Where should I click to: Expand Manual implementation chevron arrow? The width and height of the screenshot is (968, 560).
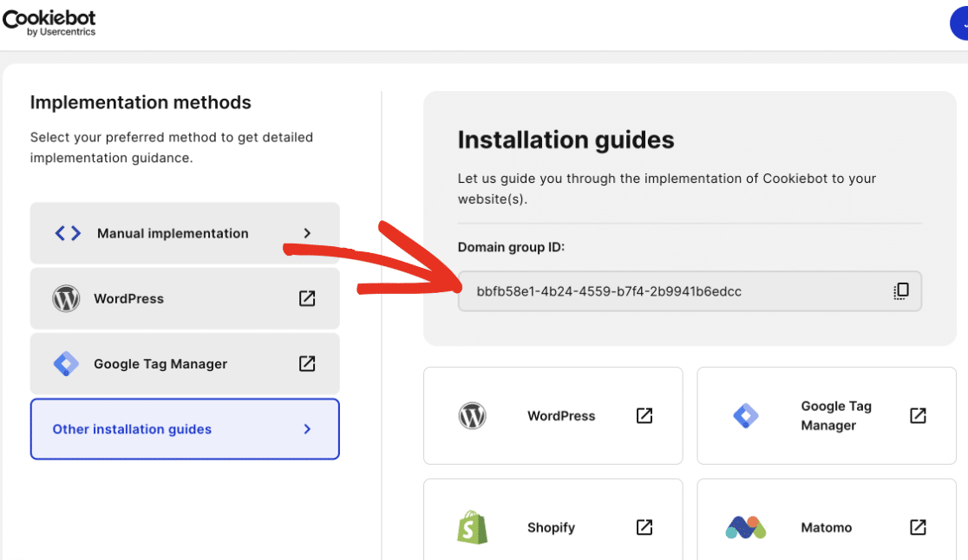point(307,233)
